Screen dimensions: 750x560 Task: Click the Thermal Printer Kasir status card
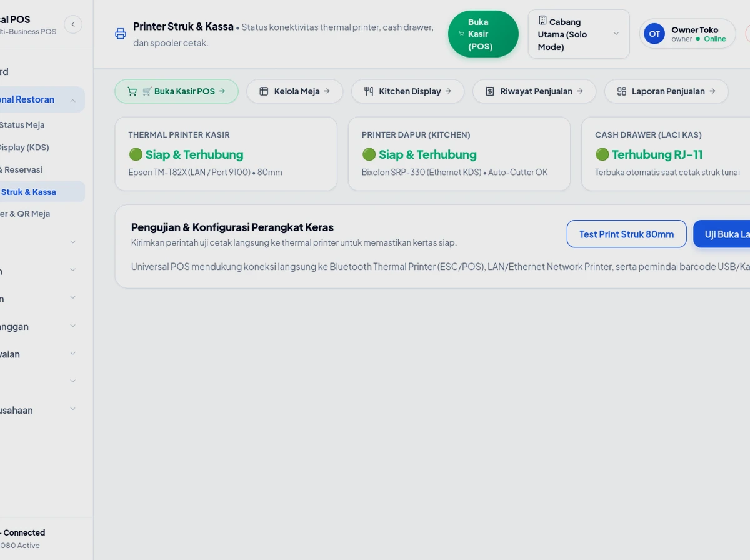(x=226, y=154)
